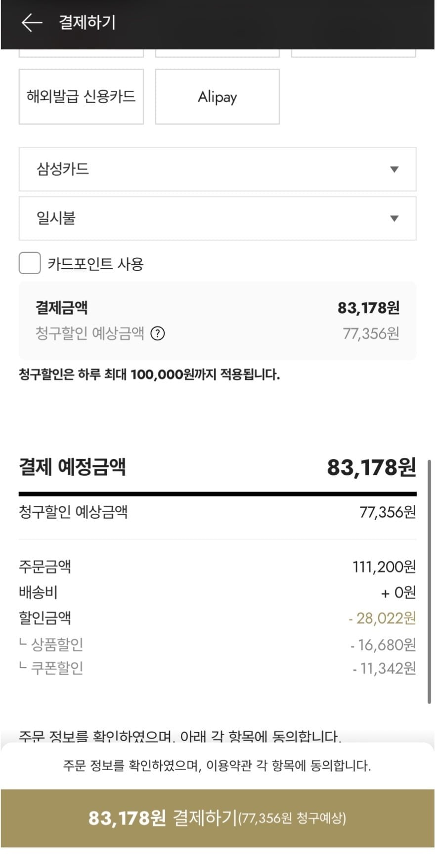
Task: Tap the 배송비 + 0원 row
Action: point(218,592)
